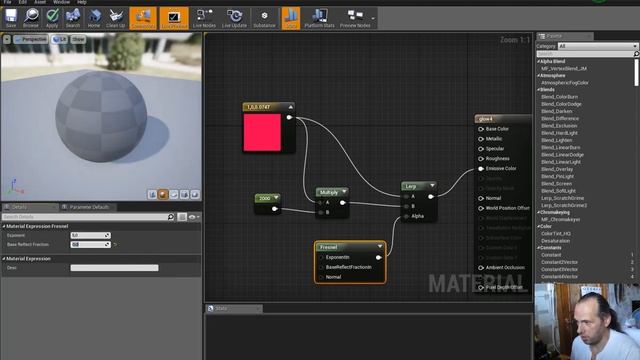The image size is (640, 360).
Task: Expand the 2000 constant node arrow
Action: point(276,198)
